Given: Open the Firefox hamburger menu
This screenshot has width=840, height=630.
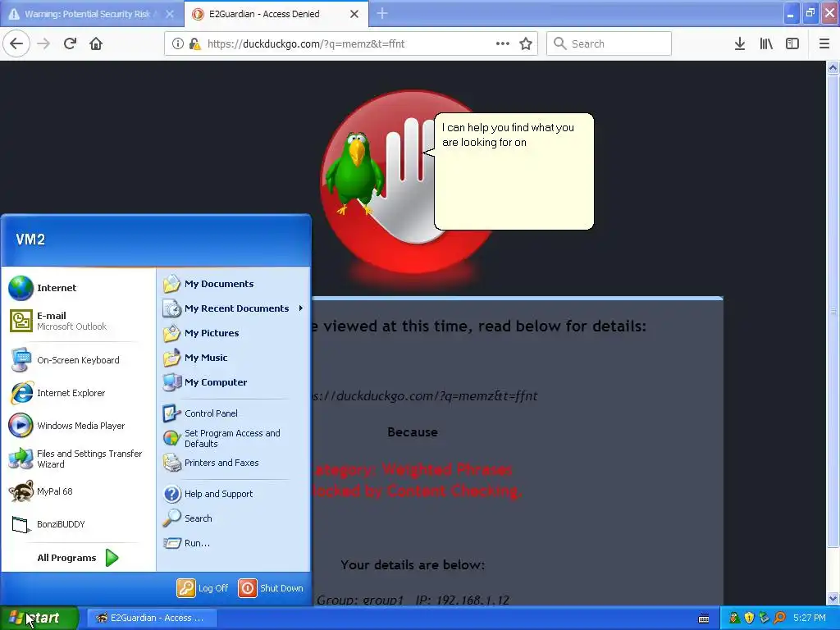Looking at the screenshot, I should [x=824, y=43].
